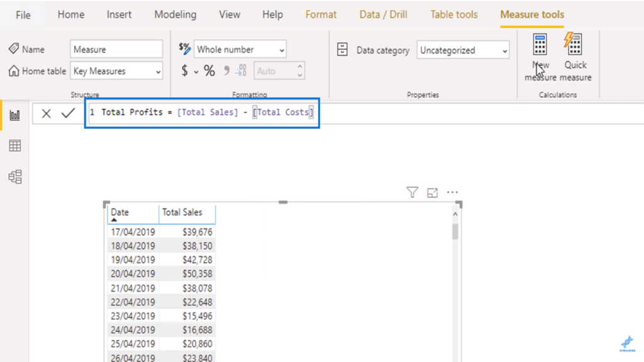Switch to the Home ribbon tab

pos(71,14)
